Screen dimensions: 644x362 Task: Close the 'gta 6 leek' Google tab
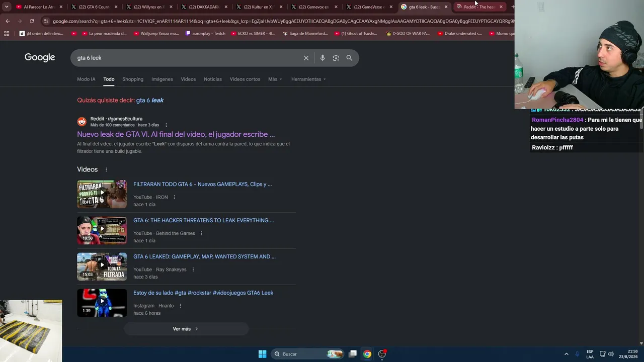click(x=446, y=7)
